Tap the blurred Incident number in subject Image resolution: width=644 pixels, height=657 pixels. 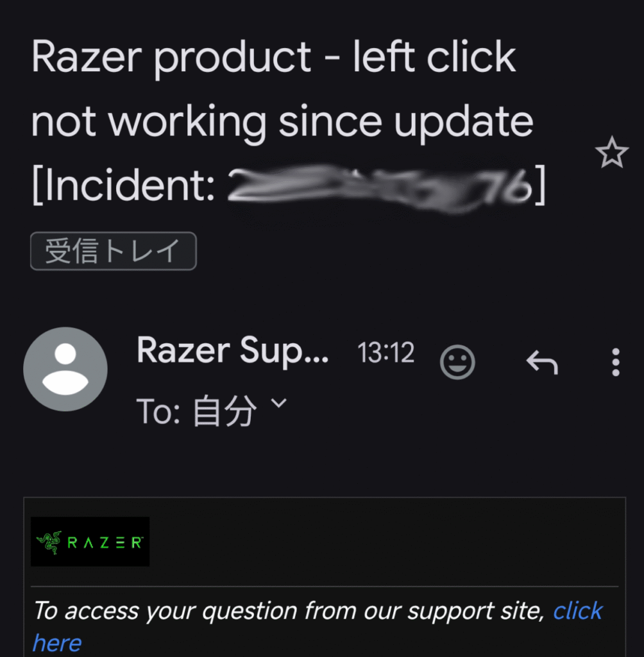(x=380, y=187)
